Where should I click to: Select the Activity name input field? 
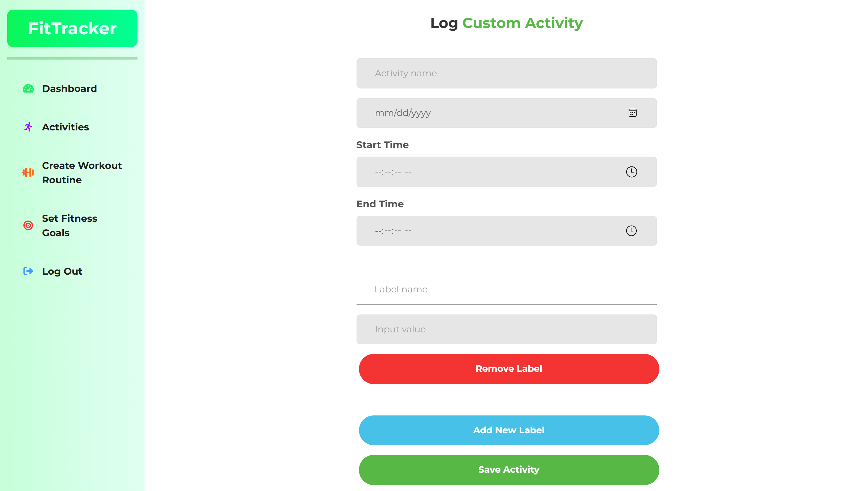coord(506,73)
